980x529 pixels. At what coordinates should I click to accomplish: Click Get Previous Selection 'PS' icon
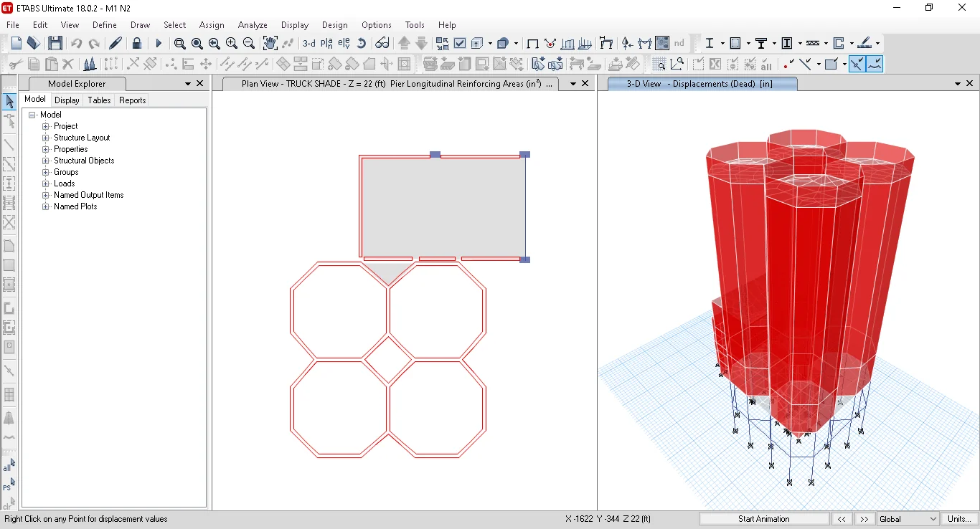[x=9, y=485]
